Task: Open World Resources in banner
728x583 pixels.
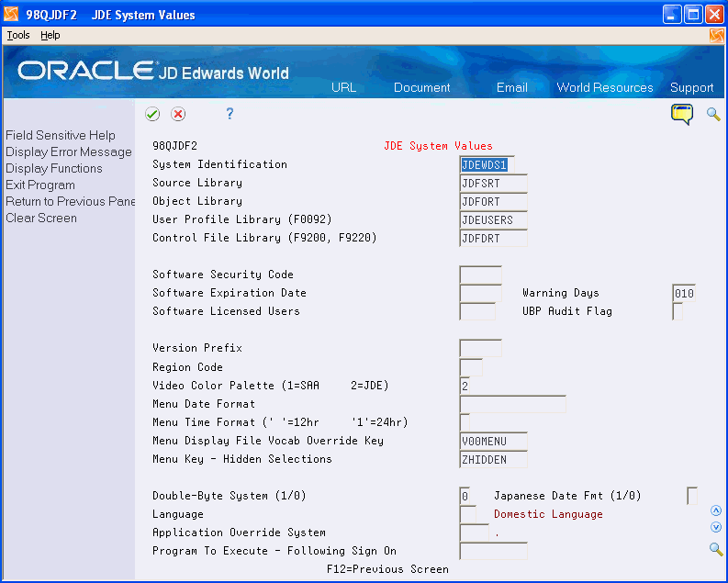Action: [x=604, y=87]
